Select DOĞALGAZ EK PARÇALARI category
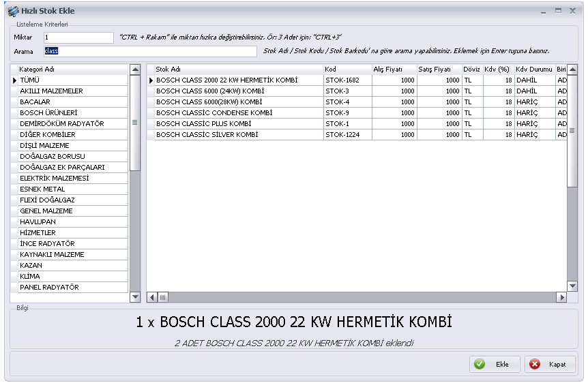This screenshot has width=588, height=383. (x=73, y=167)
